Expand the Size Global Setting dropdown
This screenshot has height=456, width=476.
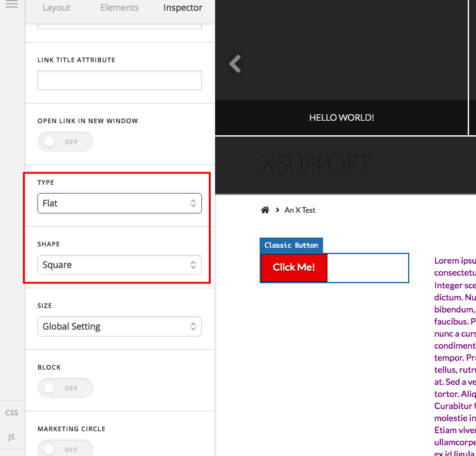[x=119, y=326]
